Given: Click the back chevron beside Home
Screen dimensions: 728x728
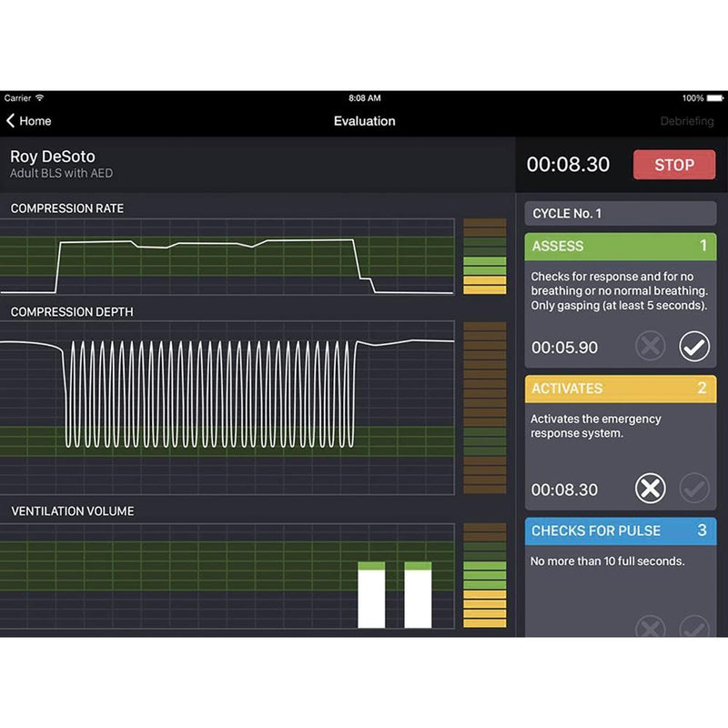Looking at the screenshot, I should (x=12, y=120).
